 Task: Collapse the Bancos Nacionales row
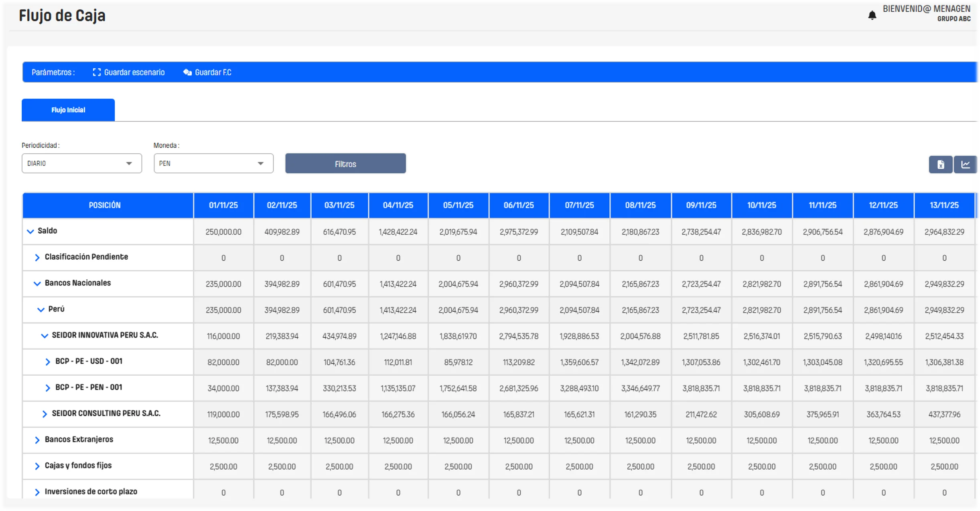37,283
